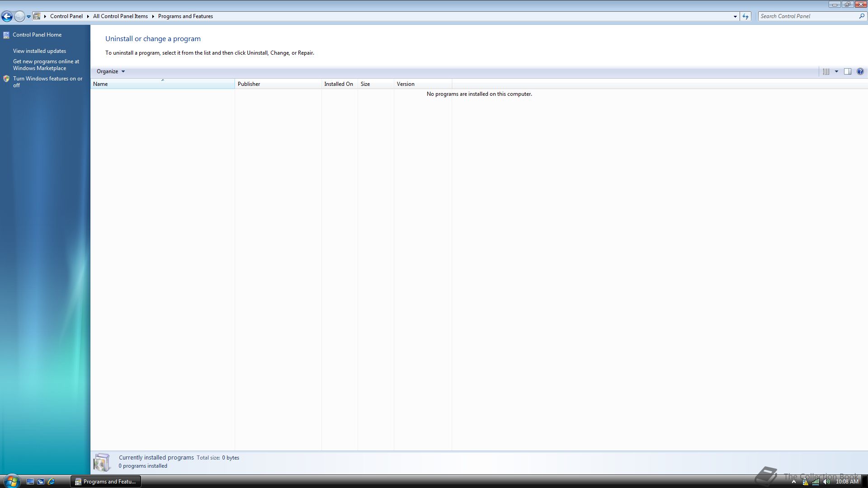Click the Back navigation arrow
The image size is (868, 488).
7,17
